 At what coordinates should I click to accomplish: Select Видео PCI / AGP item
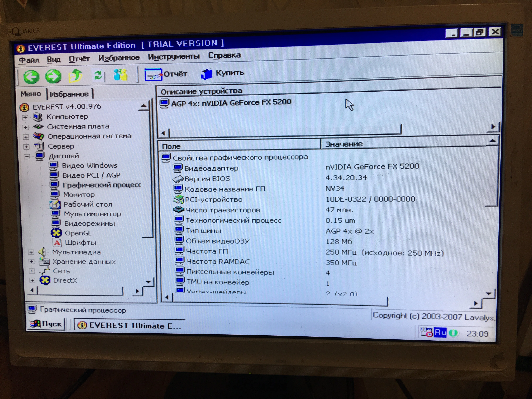tap(91, 175)
